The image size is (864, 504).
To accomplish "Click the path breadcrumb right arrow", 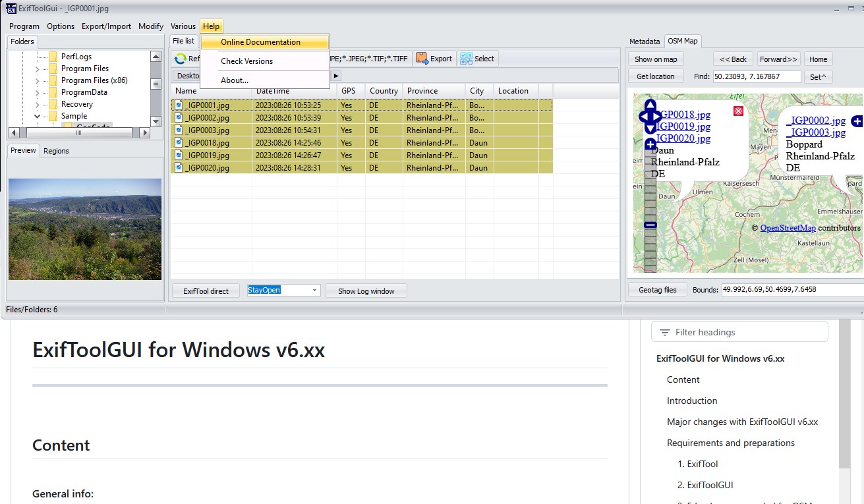I will pyautogui.click(x=336, y=76).
